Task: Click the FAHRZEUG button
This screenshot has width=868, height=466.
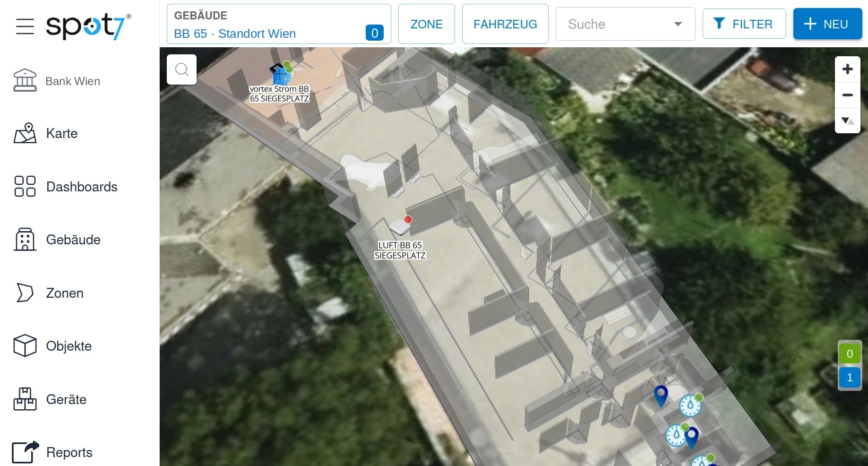Action: [x=505, y=24]
